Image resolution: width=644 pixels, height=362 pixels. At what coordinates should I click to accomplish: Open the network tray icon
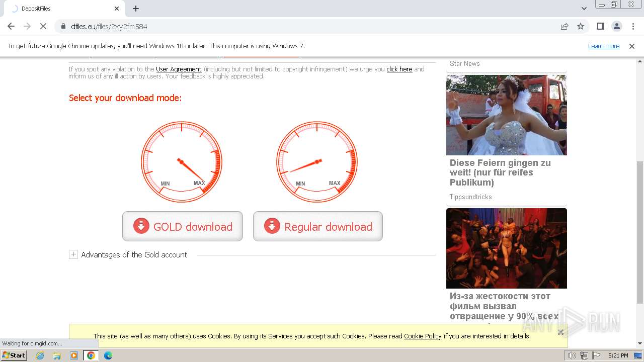(x=584, y=355)
